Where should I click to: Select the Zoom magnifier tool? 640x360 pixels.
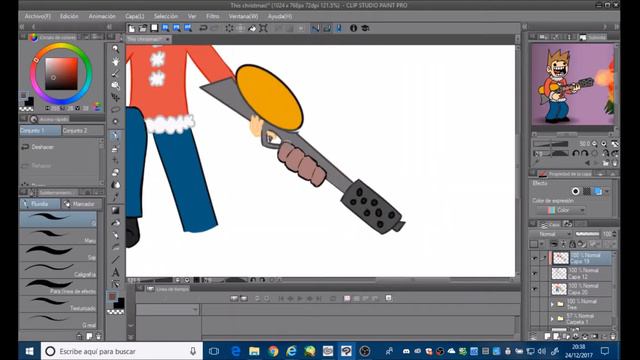[x=116, y=49]
